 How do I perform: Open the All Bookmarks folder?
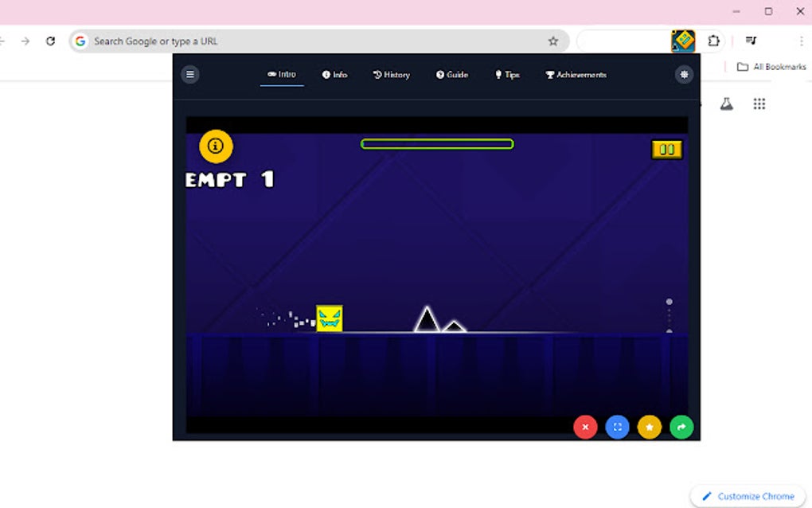[771, 67]
